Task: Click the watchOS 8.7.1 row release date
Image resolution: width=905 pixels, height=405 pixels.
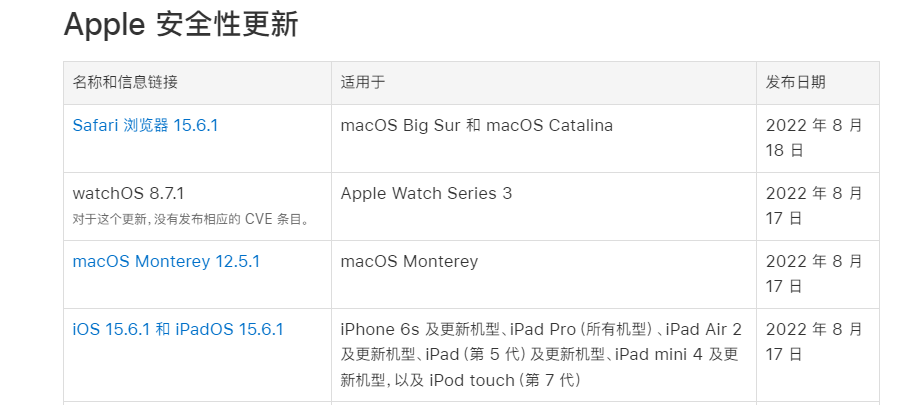Action: click(814, 206)
